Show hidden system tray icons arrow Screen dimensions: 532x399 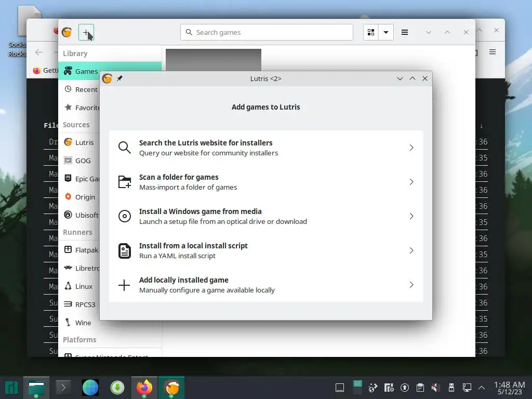click(x=481, y=388)
